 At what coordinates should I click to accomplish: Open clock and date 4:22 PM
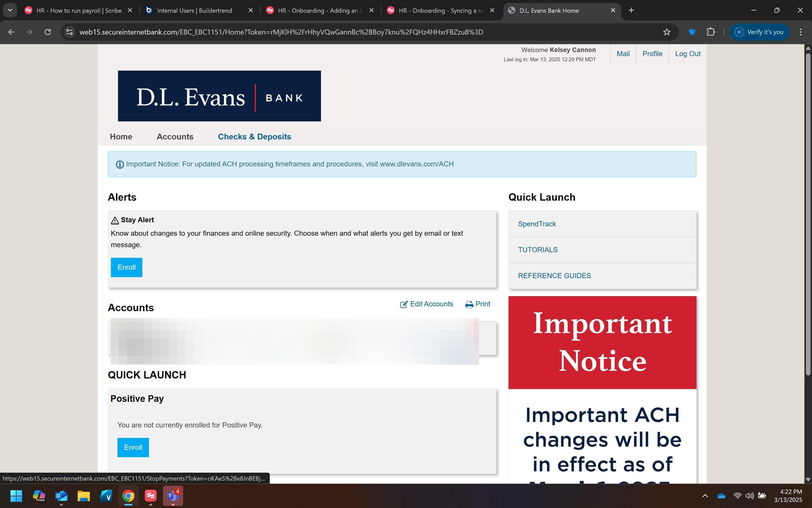click(788, 496)
